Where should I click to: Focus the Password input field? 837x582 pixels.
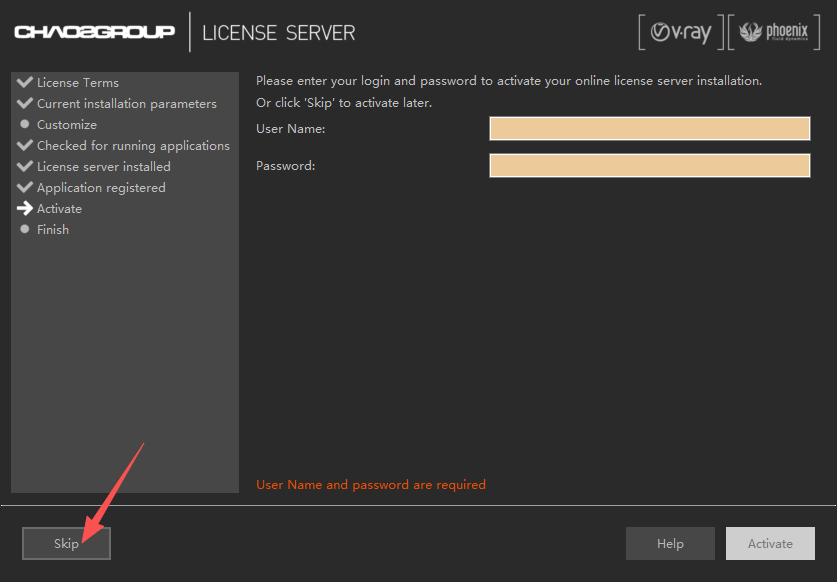650,166
